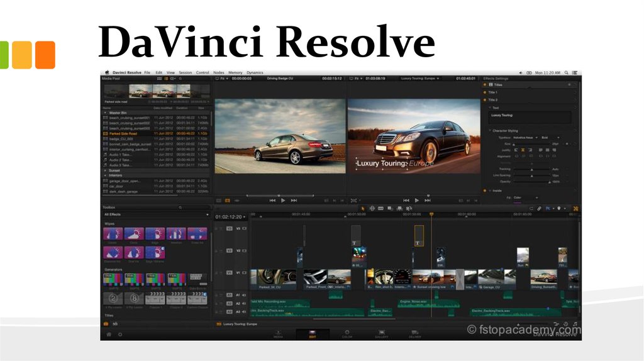Collapse the Master Bin folder

[x=105, y=113]
